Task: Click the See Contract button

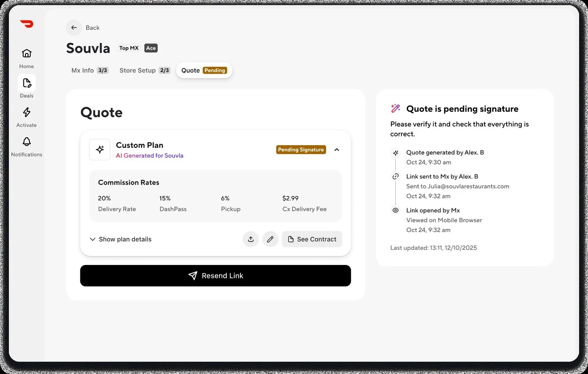Action: pos(312,239)
